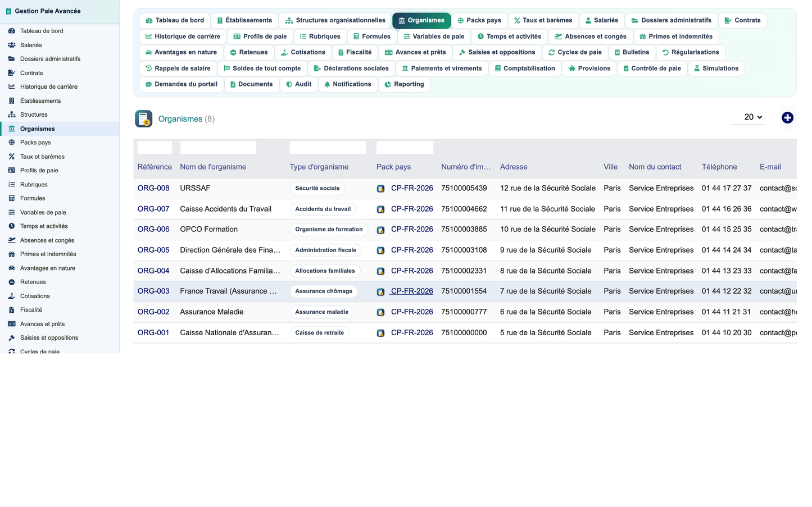Click the Temps et activités sidebar clock icon
The width and height of the screenshot is (812, 507).
point(11,226)
